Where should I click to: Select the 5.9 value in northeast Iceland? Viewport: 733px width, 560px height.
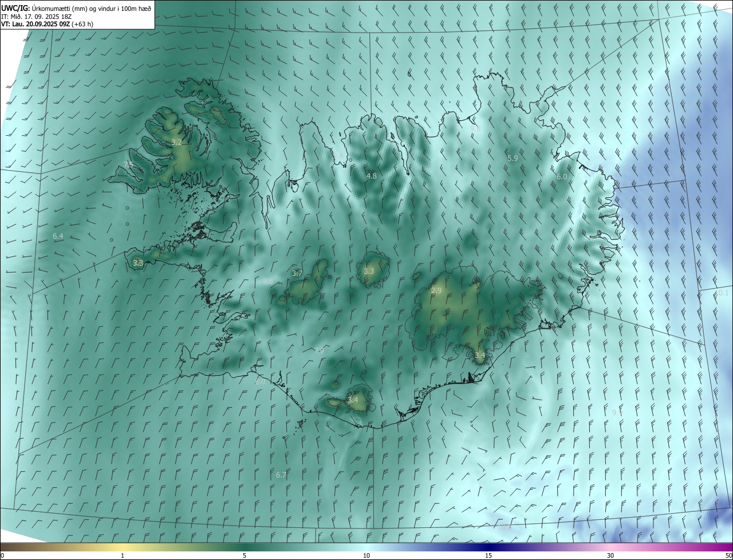[x=513, y=158]
